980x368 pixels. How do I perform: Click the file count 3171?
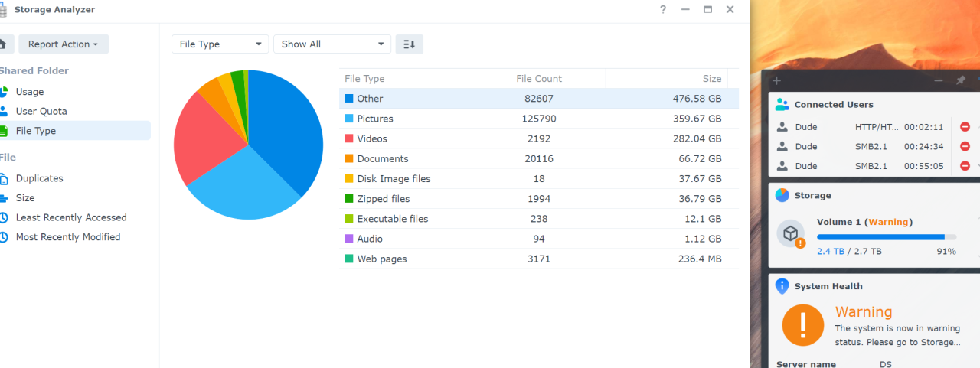(539, 259)
